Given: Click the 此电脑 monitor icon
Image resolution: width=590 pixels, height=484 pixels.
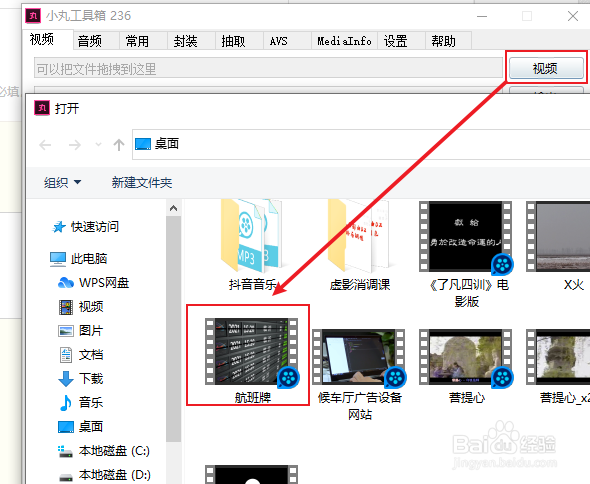Looking at the screenshot, I should click(x=58, y=259).
